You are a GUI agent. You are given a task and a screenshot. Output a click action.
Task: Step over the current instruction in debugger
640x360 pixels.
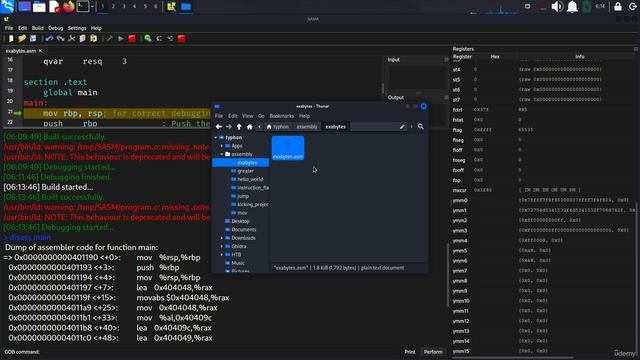pos(159,38)
